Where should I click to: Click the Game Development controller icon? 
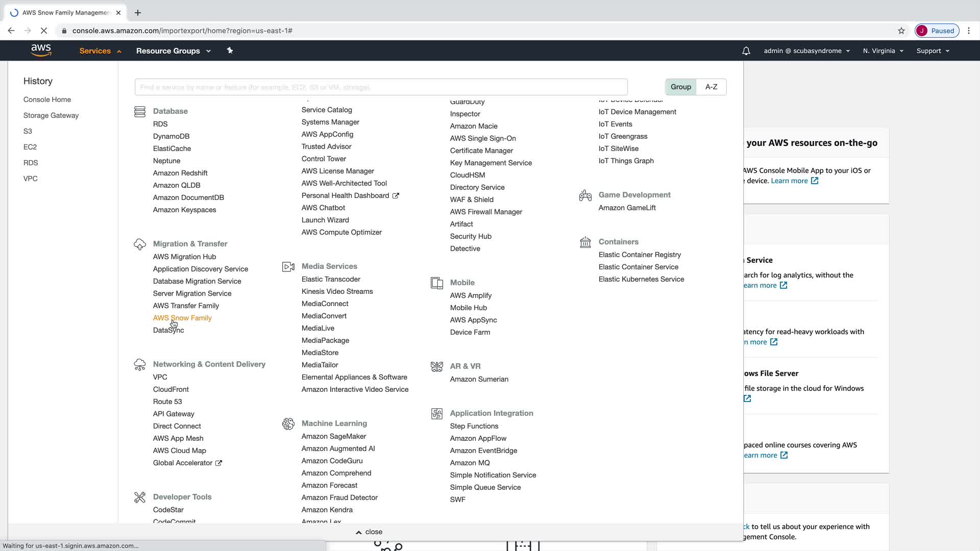click(585, 195)
